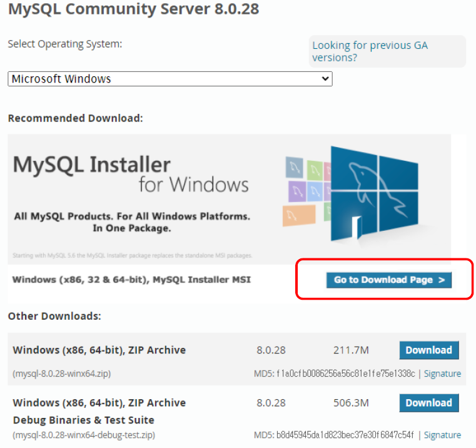This screenshot has height=448, width=476.
Task: Click filename '(mysql-8.0.28-winx64.zip)'
Action: pos(62,374)
